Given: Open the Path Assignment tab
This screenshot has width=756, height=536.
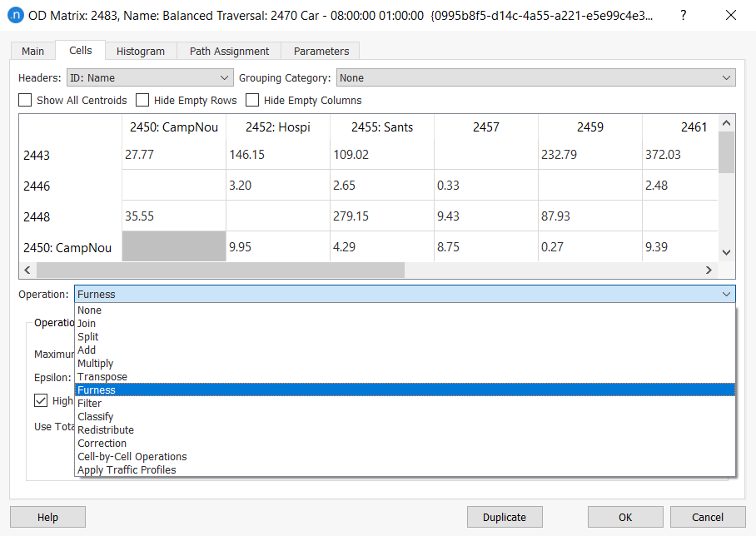Looking at the screenshot, I should [229, 51].
